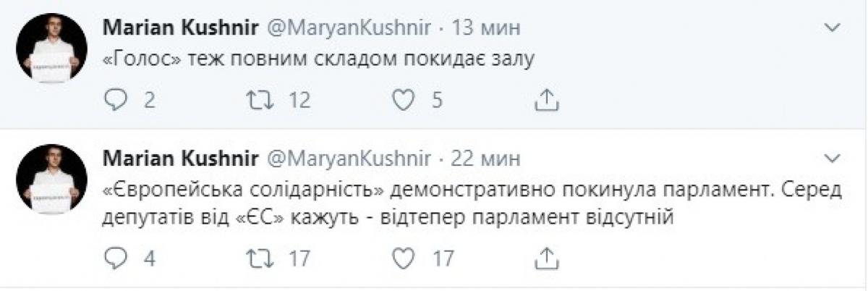Viewport: 868px width, 291px height.
Task: Like the «Голос» tweet
Action: pos(402,100)
